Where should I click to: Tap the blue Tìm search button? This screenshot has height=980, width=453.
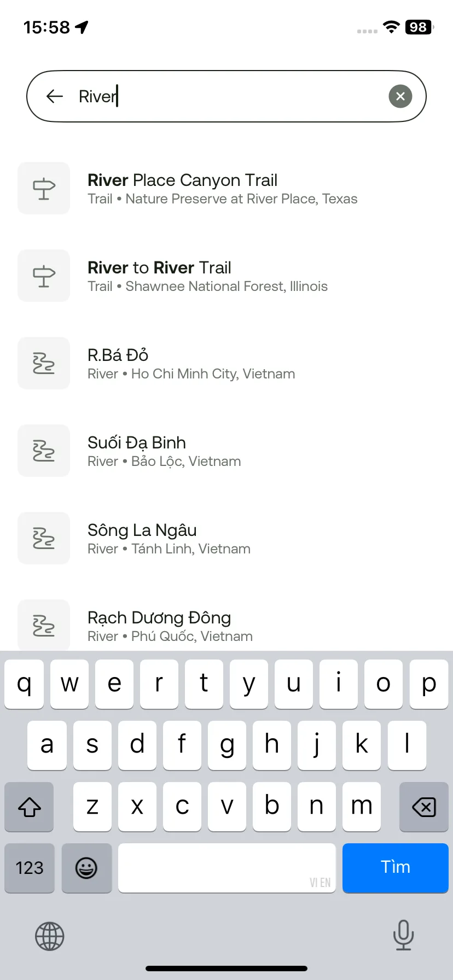tap(395, 868)
